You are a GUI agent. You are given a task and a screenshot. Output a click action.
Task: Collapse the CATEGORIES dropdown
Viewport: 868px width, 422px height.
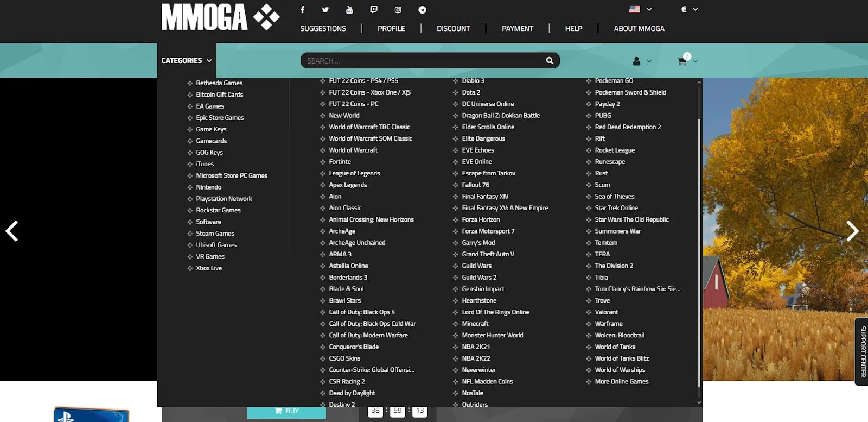[187, 60]
